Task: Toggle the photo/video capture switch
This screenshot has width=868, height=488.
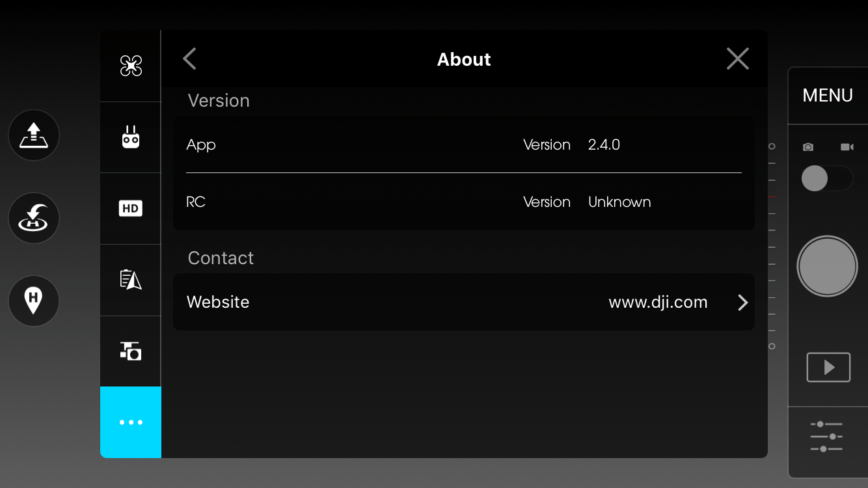Action: (x=827, y=178)
